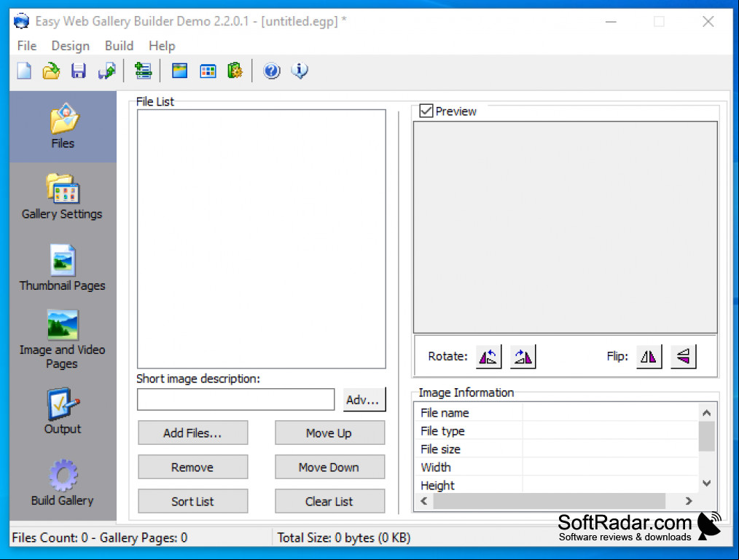Toggle the Preview checkbox
739x560 pixels.
pos(426,111)
